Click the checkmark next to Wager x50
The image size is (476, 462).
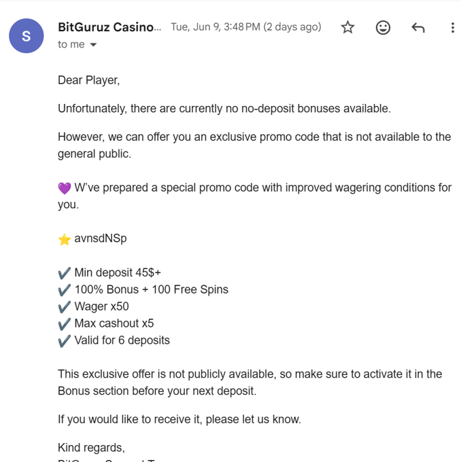[65, 307]
